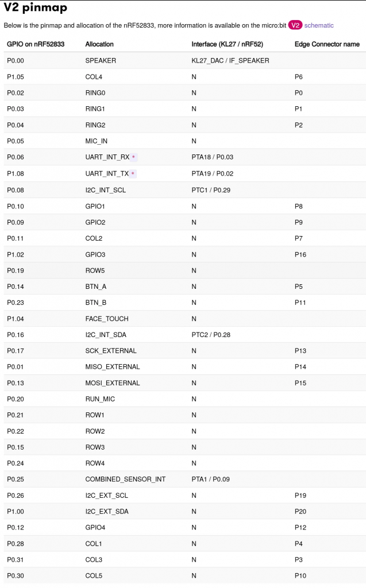Select the MOSI_EXTERNAL allocation cell
The image size is (366, 588).
[113, 383]
